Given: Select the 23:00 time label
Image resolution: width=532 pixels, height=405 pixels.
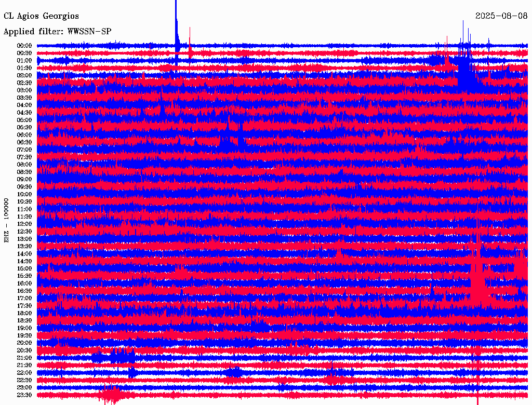Looking at the screenshot, I should pyautogui.click(x=24, y=387).
